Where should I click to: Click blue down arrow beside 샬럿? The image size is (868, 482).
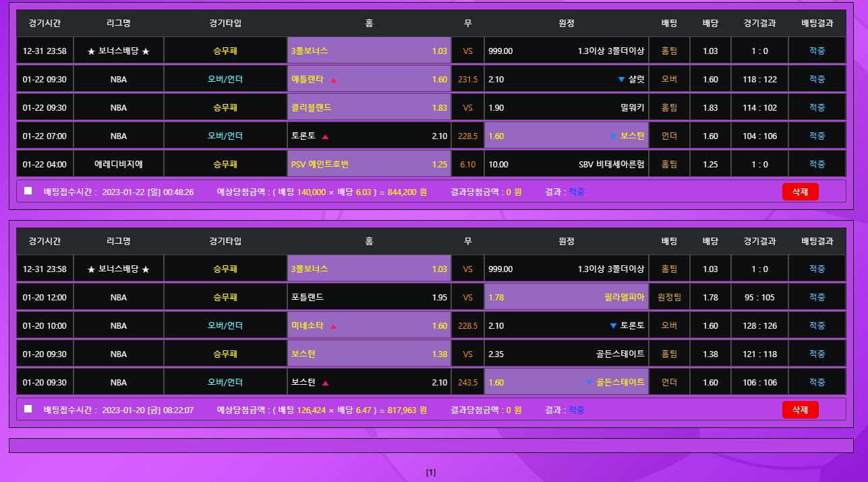[x=621, y=80]
